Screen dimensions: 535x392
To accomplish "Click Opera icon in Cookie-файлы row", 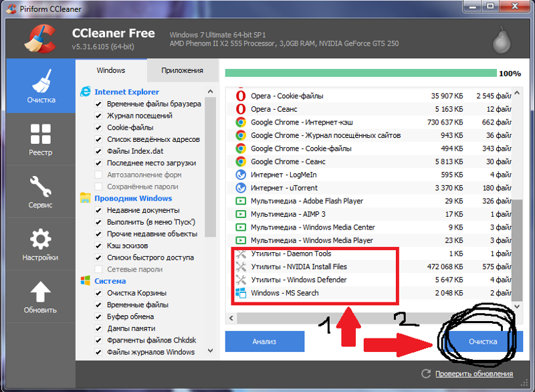I will [241, 96].
